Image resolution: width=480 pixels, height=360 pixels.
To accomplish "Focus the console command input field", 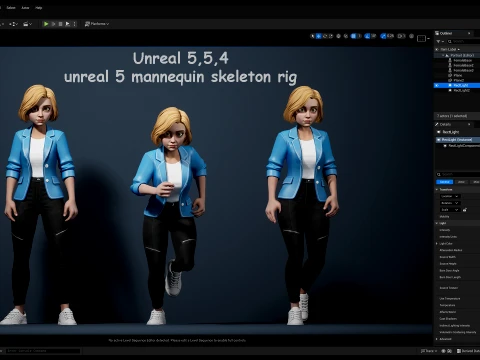I will click(43, 351).
